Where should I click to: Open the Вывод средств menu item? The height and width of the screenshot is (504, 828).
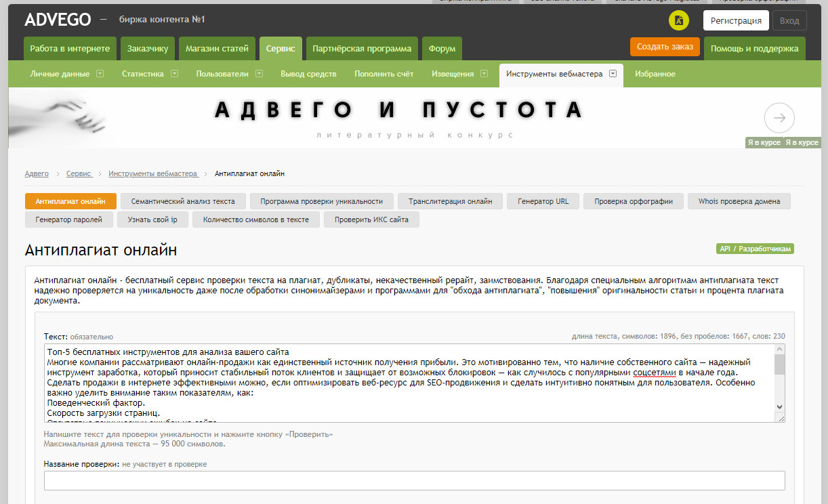click(308, 74)
